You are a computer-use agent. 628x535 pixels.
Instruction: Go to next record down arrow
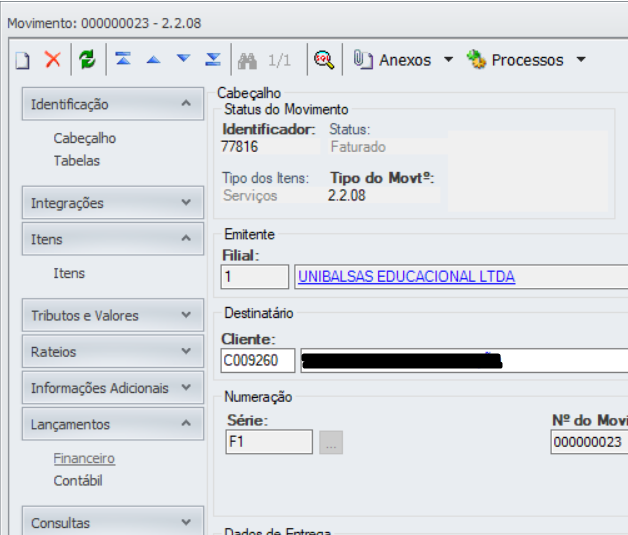[x=183, y=60]
